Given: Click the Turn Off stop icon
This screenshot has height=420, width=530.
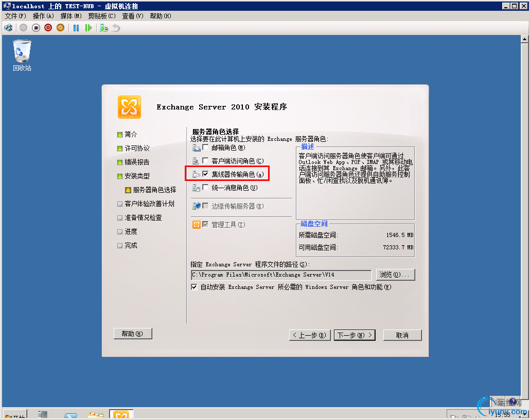Looking at the screenshot, I should pyautogui.click(x=36, y=28).
